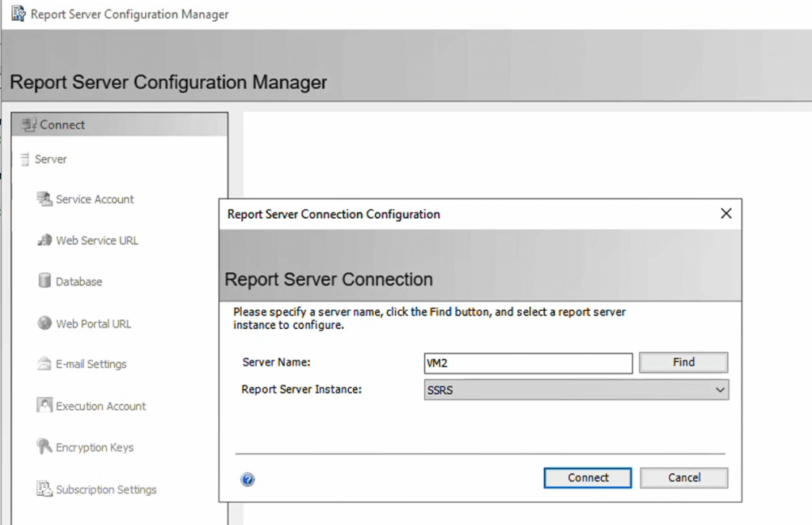812x525 pixels.
Task: Open the blue help icon in dialog
Action: point(247,479)
